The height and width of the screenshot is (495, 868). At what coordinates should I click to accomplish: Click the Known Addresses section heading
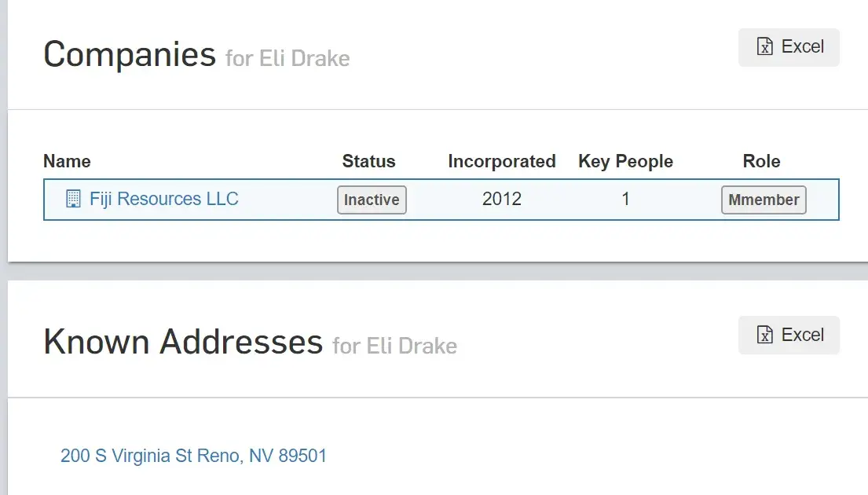183,343
